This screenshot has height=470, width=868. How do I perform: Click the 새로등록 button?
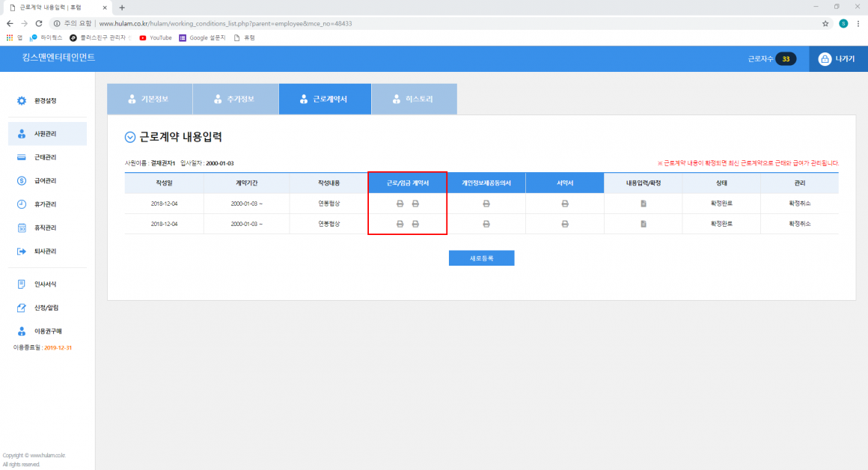pyautogui.click(x=481, y=258)
